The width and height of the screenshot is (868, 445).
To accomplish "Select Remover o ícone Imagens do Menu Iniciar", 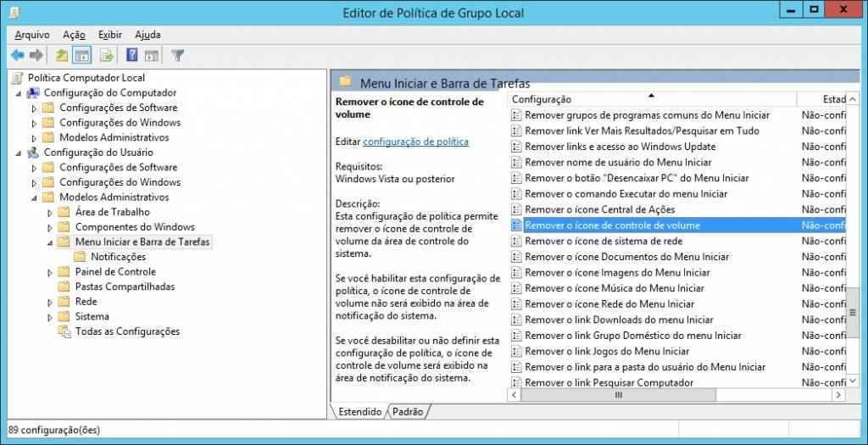I will (x=617, y=272).
